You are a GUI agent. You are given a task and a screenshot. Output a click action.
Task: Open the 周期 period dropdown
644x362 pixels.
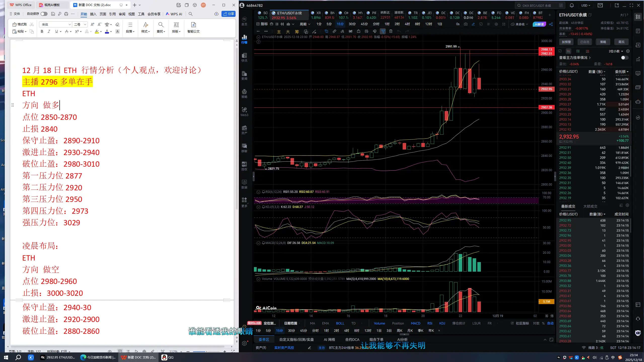[305, 24]
